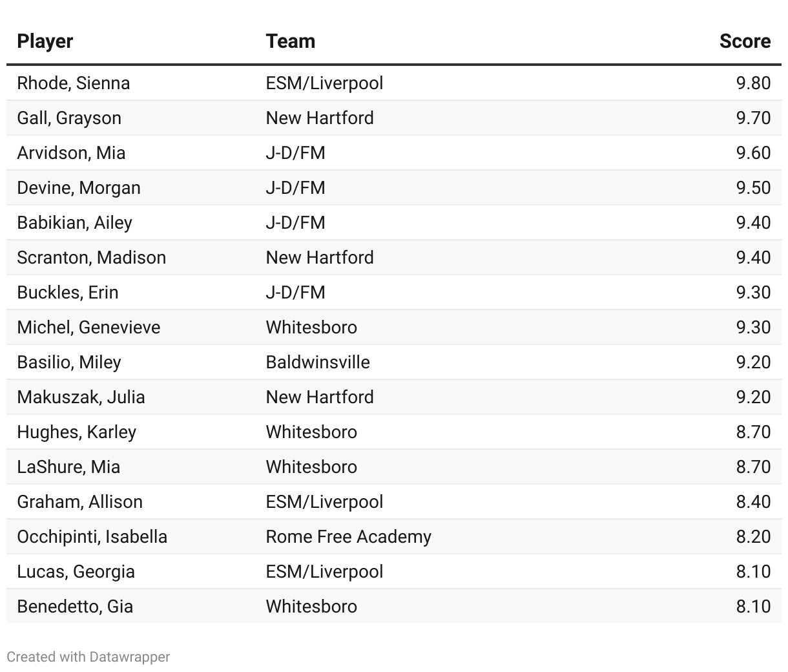This screenshot has height=672, width=788.
Task: Select the LaShure, Mia player cell
Action: pyautogui.click(x=68, y=467)
